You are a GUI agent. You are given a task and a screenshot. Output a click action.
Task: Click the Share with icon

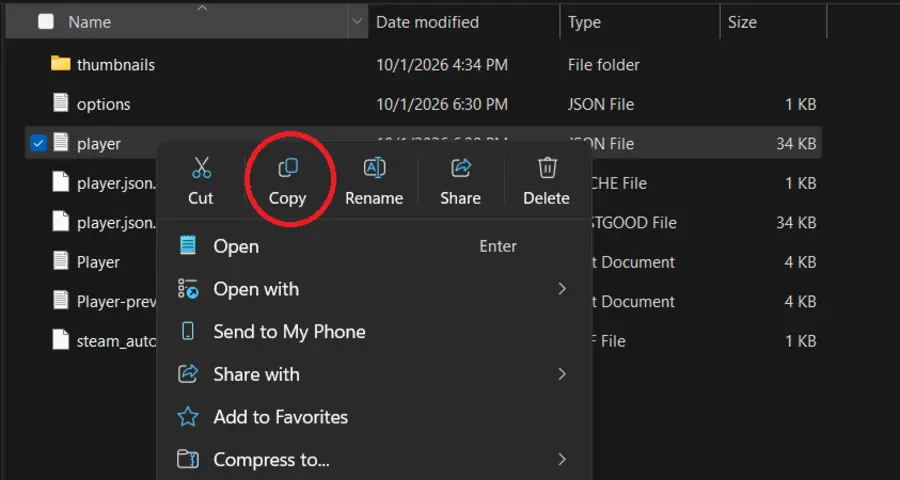[188, 374]
